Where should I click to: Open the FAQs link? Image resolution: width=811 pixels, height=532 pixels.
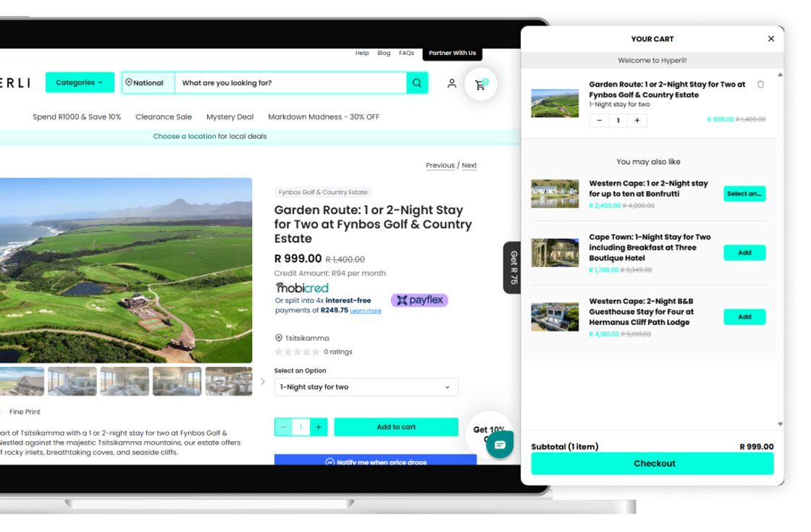coord(406,53)
